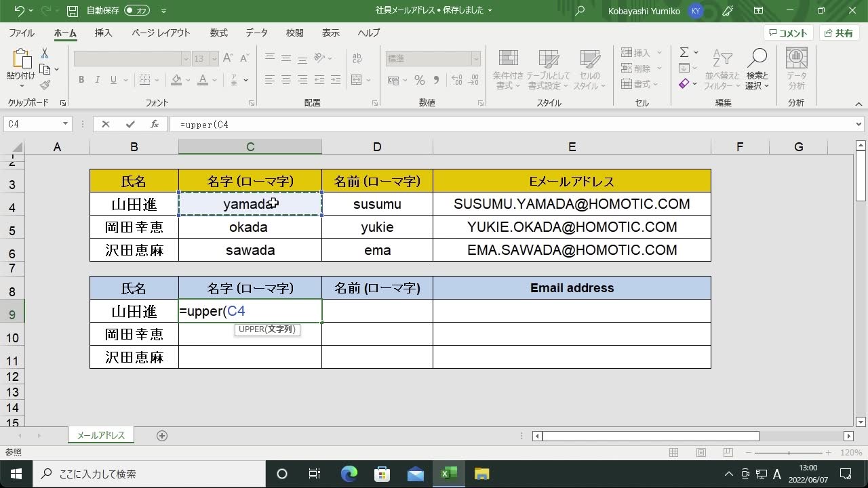Screen dimensions: 868x488
Task: Switch to the 数式 ribbon tab
Action: pyautogui.click(x=218, y=32)
